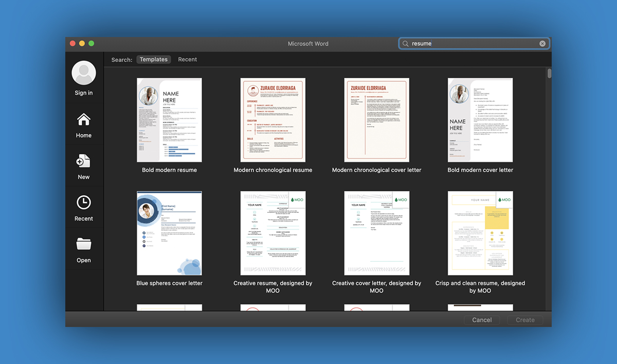
Task: Clear the resume search with the x icon
Action: pos(542,43)
